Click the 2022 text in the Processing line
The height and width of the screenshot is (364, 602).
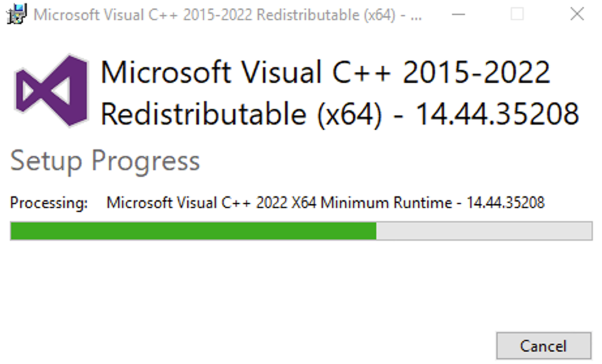[x=273, y=203]
